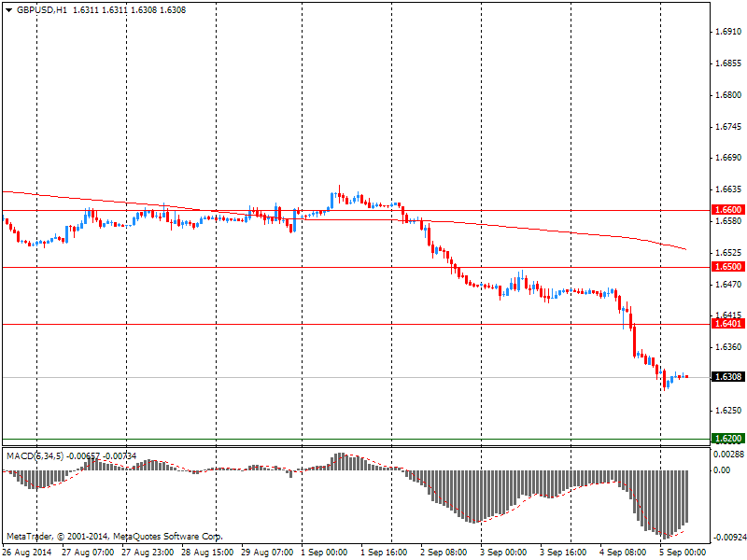747x560 pixels.
Task: Click the 0.00 MACD zero level value
Action: (x=722, y=470)
